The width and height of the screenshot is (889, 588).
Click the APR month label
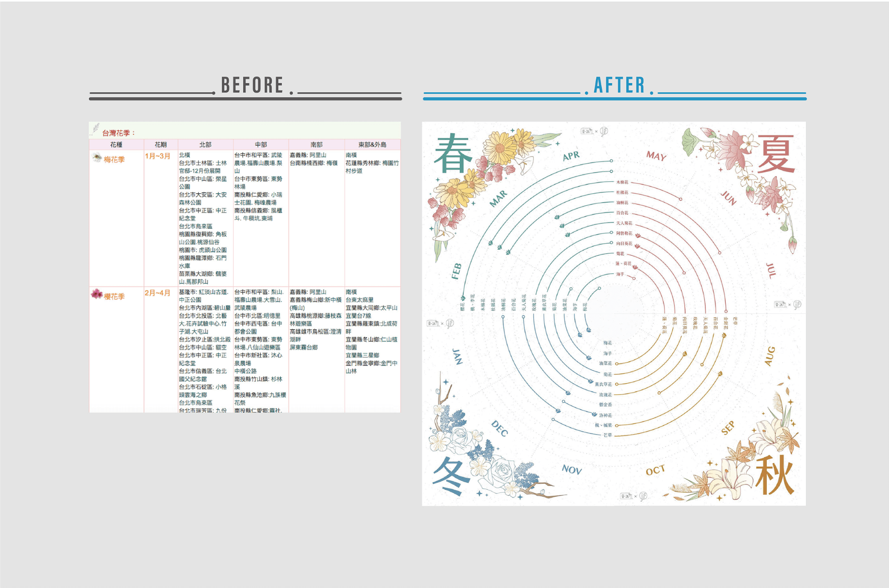571,156
